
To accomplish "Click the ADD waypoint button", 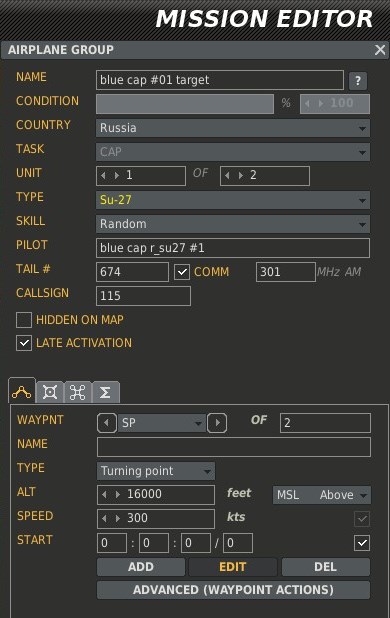I will pyautogui.click(x=141, y=567).
